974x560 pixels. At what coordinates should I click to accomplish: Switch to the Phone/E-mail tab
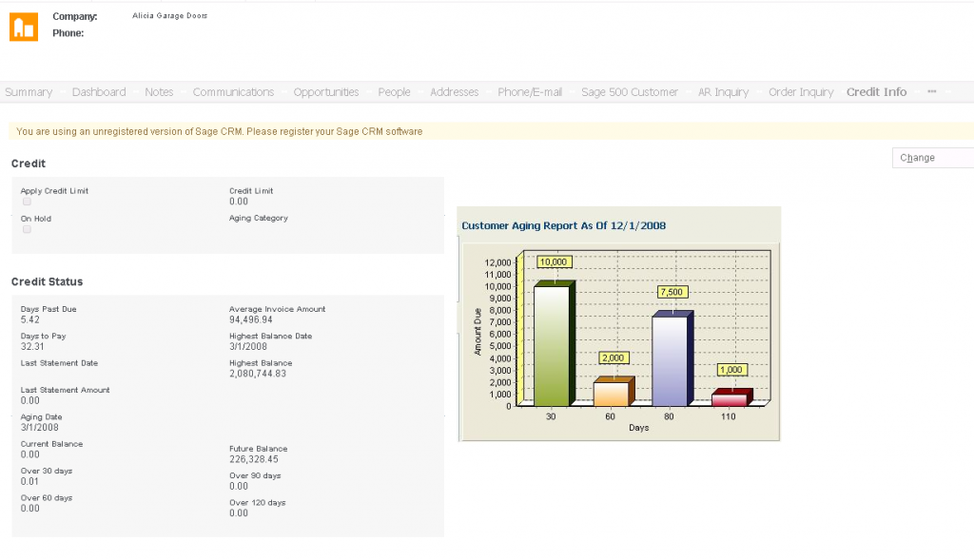[530, 92]
